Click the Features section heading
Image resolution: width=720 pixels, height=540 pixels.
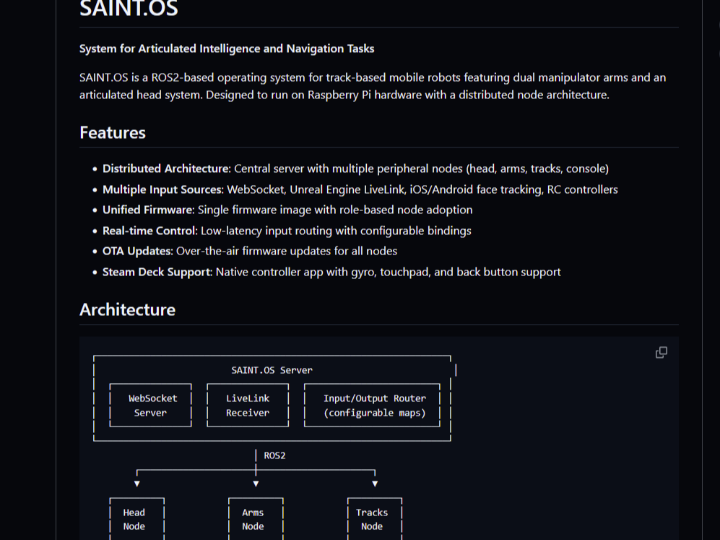112,133
